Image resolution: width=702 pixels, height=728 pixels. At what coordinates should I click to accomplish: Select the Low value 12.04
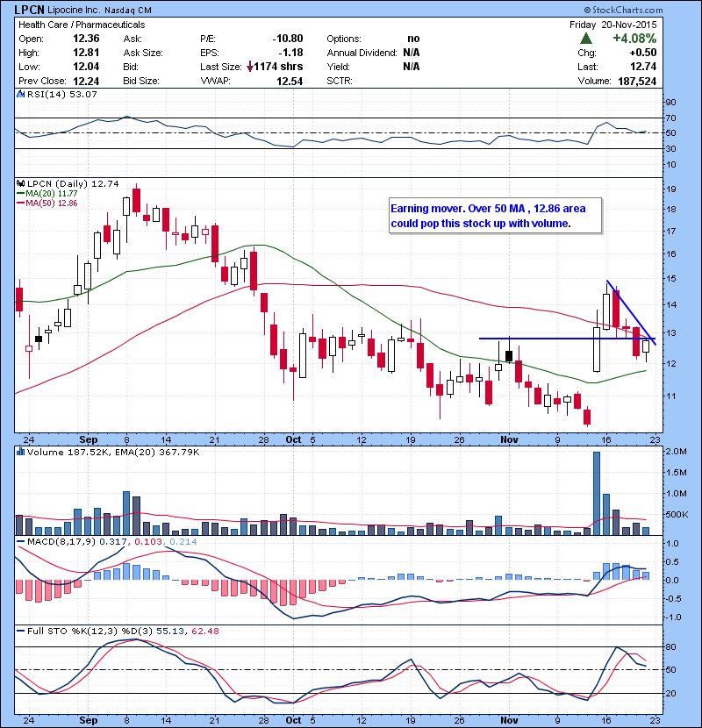click(x=86, y=67)
